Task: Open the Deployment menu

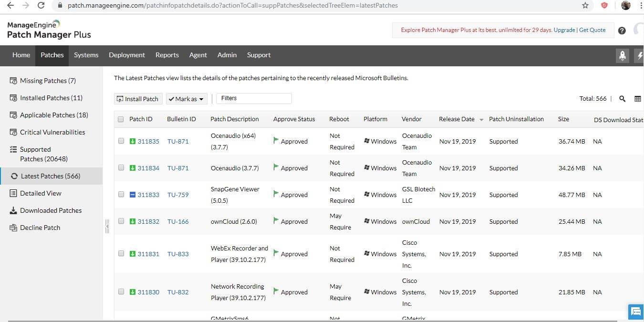Action: (x=126, y=55)
